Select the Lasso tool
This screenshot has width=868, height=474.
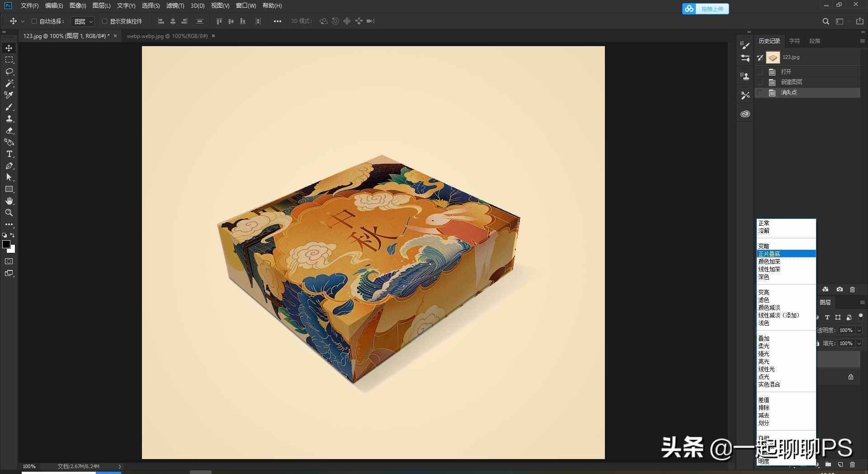9,71
